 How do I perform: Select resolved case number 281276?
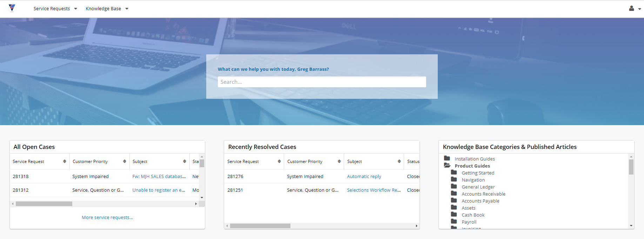point(235,177)
